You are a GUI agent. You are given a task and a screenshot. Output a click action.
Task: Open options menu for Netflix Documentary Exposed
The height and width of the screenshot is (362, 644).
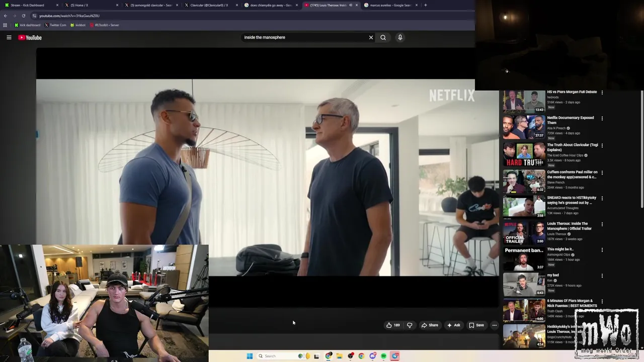(602, 119)
